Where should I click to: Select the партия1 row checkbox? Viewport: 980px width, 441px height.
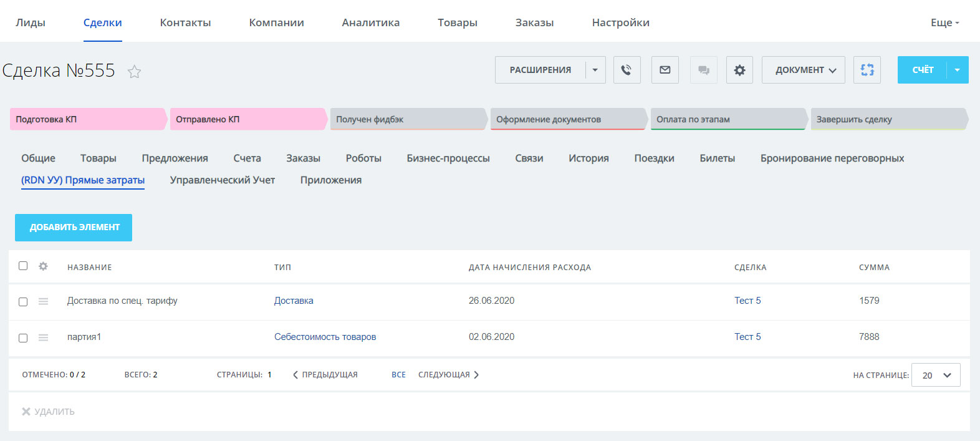point(23,338)
